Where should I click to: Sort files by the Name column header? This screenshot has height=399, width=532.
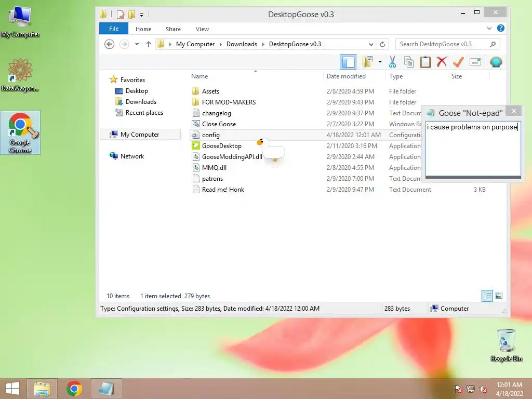click(199, 76)
